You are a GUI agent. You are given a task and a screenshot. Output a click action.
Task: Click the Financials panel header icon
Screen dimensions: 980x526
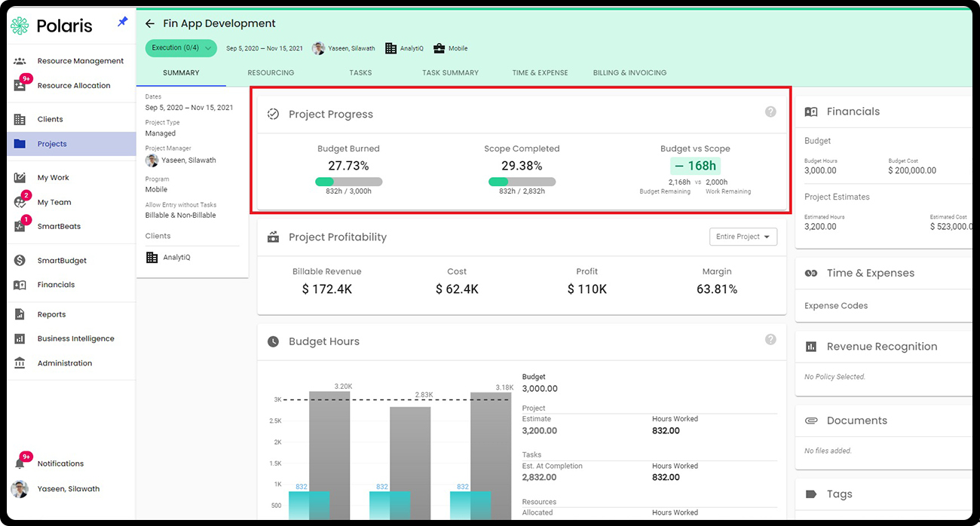click(x=811, y=112)
